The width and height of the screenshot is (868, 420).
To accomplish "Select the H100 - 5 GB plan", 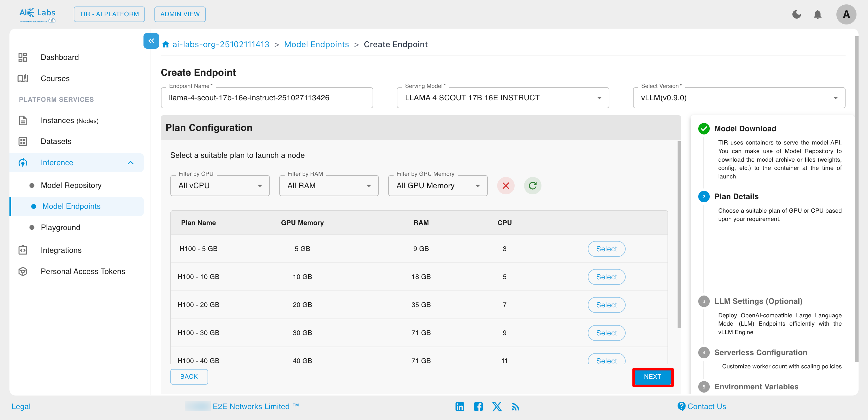I will pyautogui.click(x=606, y=249).
